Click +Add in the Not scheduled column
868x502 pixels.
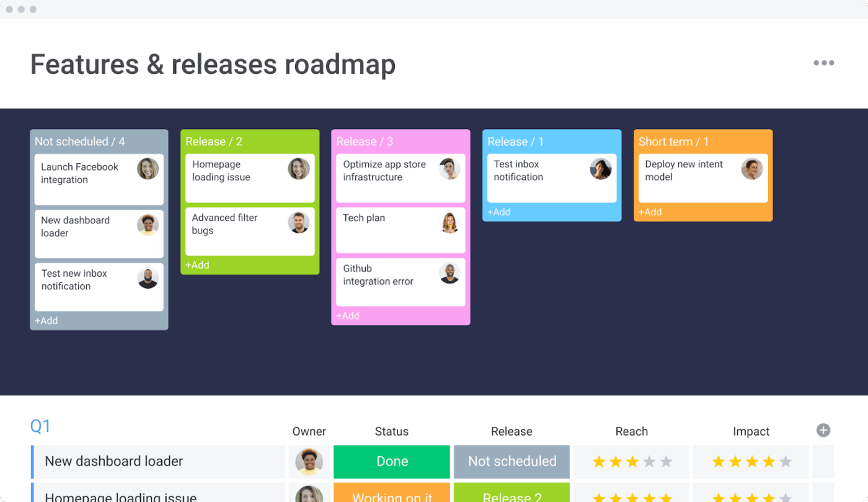46,320
